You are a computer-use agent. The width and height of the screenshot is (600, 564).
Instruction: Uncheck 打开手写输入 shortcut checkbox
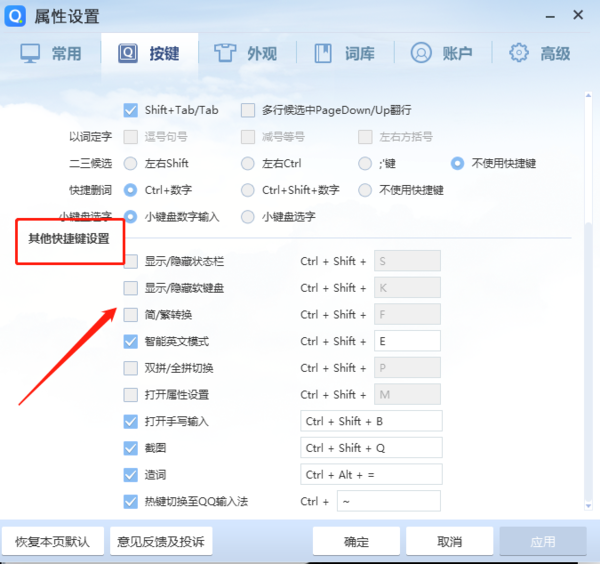point(130,422)
